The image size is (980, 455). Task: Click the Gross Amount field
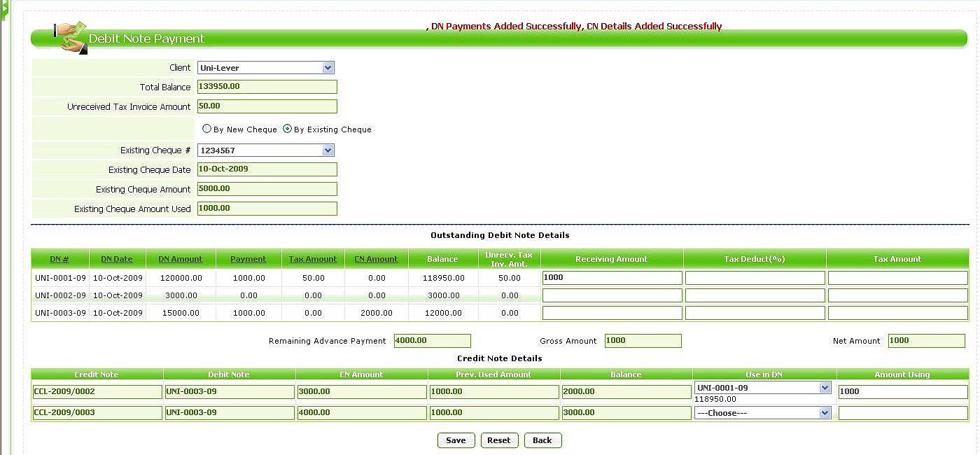(643, 341)
